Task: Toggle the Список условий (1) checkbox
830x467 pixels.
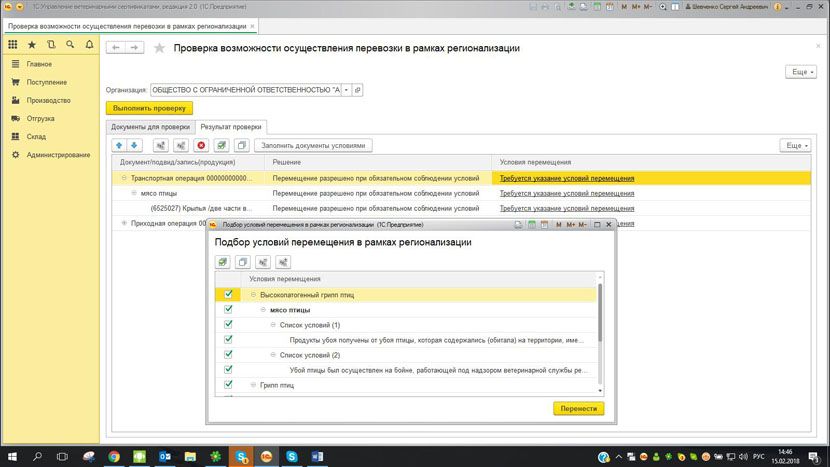Action: (x=228, y=325)
